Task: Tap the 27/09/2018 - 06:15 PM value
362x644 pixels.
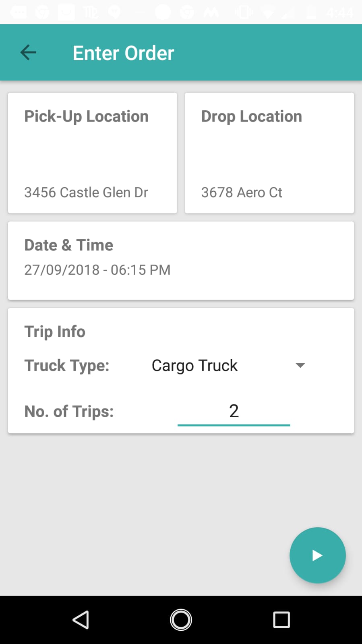Action: pyautogui.click(x=97, y=270)
